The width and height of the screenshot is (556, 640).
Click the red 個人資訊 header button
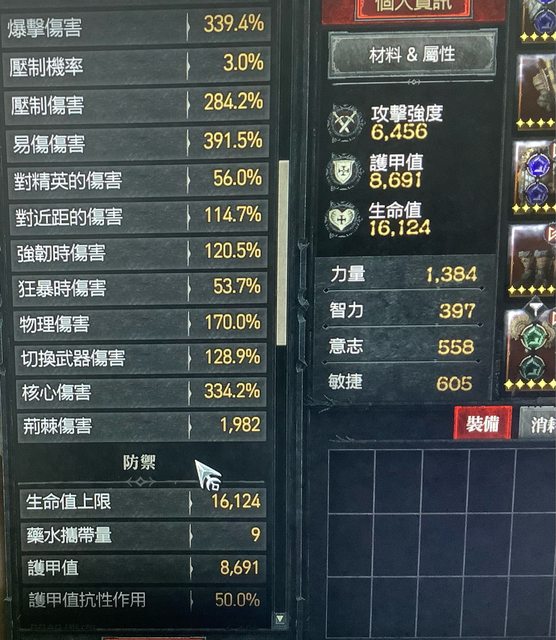pos(413,7)
